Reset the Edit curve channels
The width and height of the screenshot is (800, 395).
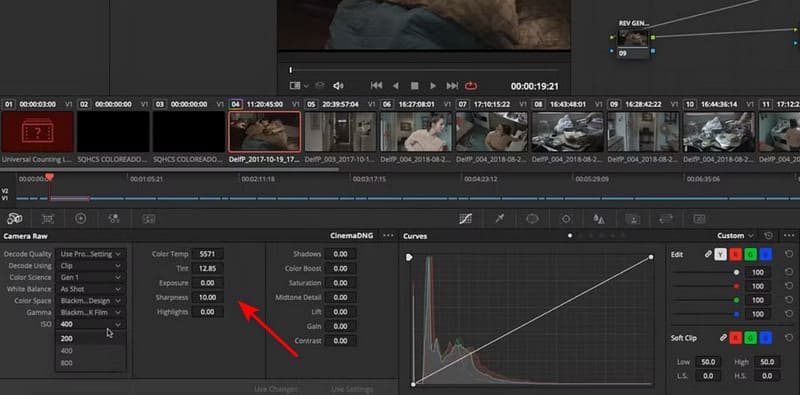tap(789, 254)
